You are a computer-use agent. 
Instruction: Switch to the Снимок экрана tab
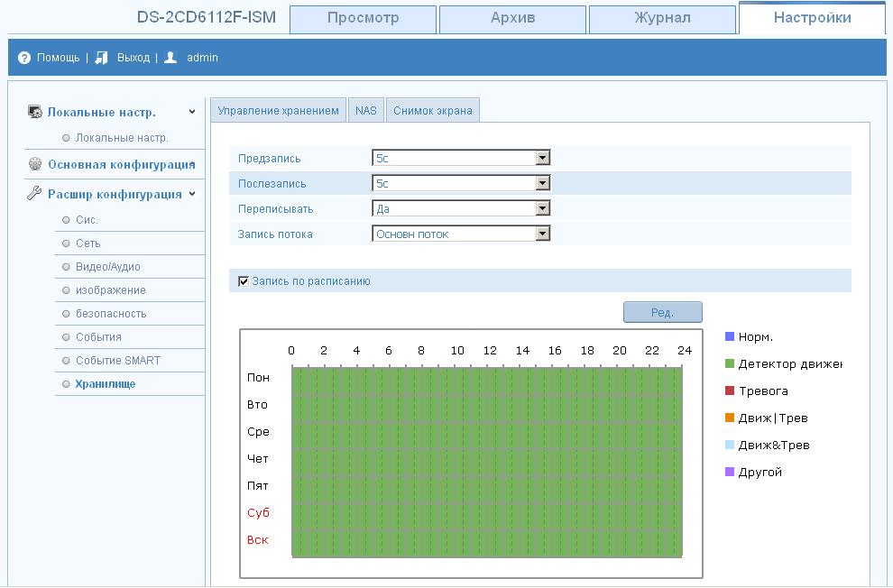click(433, 111)
